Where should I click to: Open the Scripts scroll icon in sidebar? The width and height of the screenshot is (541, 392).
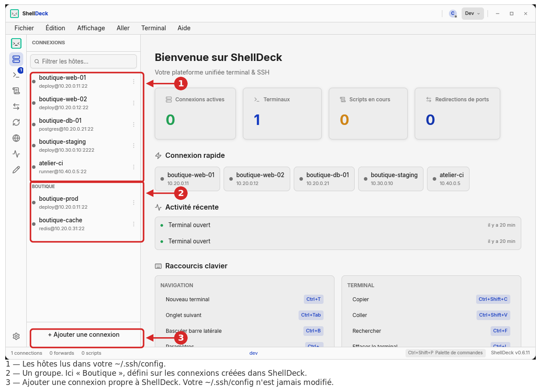point(16,91)
